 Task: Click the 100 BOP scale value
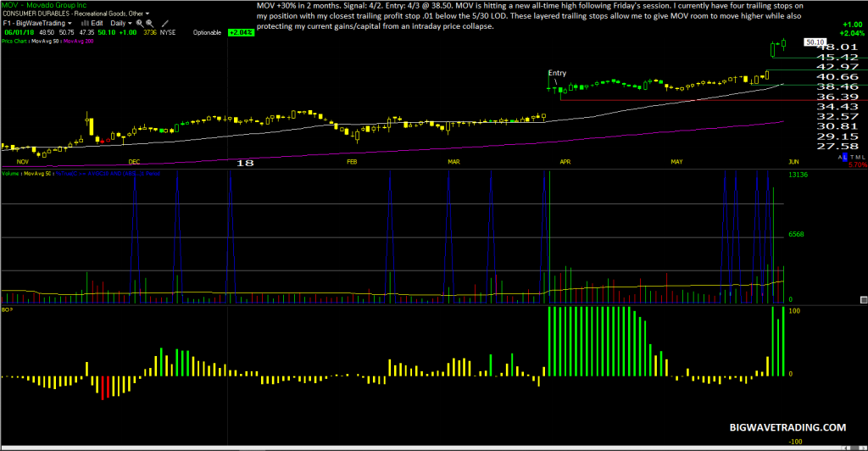point(793,311)
